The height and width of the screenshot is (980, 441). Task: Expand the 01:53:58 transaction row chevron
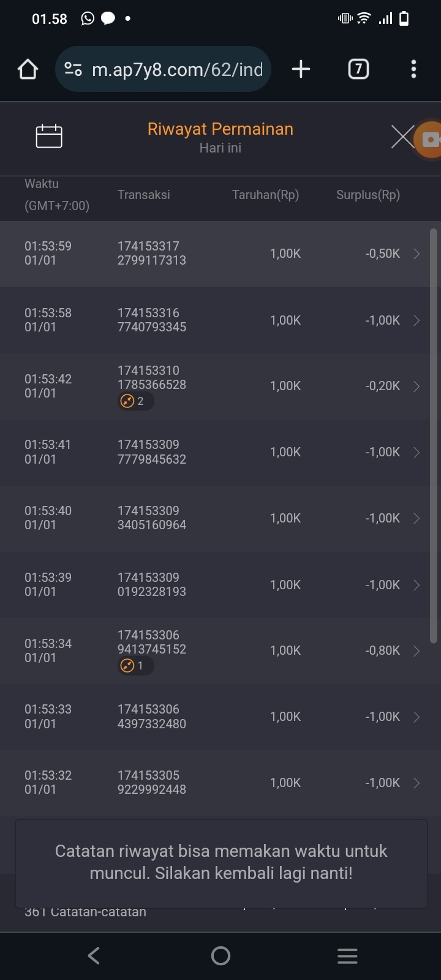[417, 320]
